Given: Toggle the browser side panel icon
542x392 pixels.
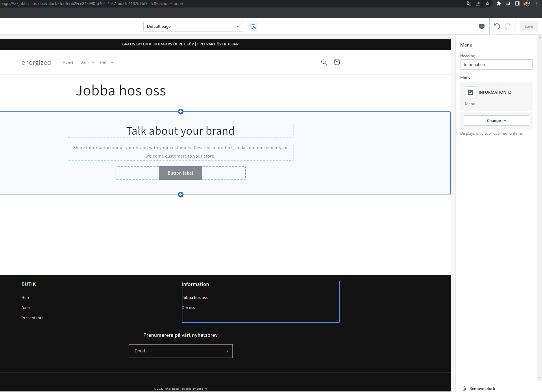Looking at the screenshot, I should click(517, 3).
